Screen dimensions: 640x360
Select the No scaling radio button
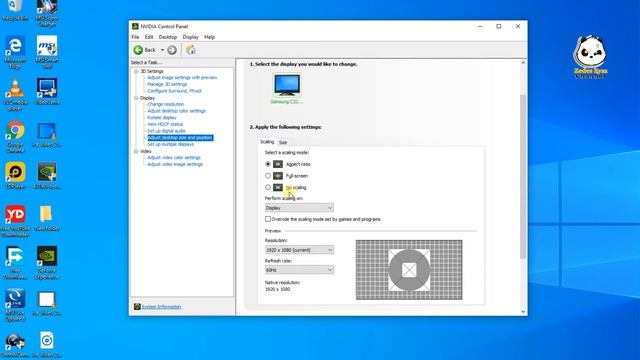(268, 187)
